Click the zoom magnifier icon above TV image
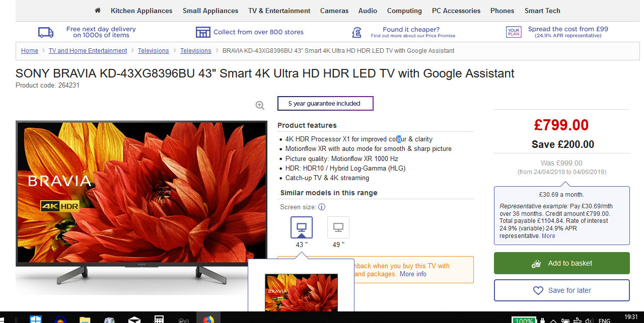 click(x=260, y=105)
